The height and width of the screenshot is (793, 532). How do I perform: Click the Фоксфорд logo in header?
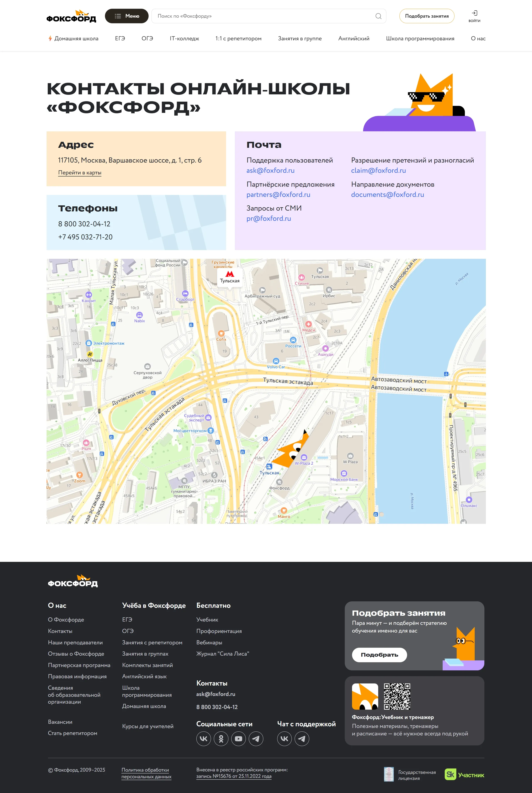71,16
